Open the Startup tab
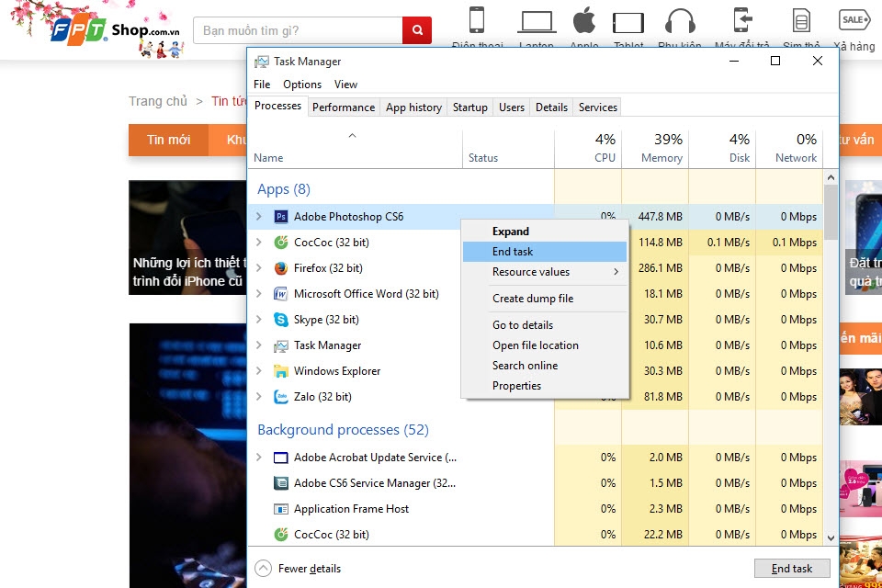This screenshot has width=882, height=588. pyautogui.click(x=469, y=107)
